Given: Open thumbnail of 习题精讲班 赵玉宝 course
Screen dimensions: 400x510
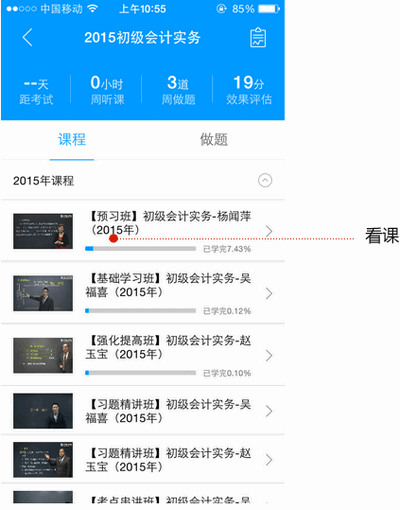Looking at the screenshot, I should pos(43,460).
